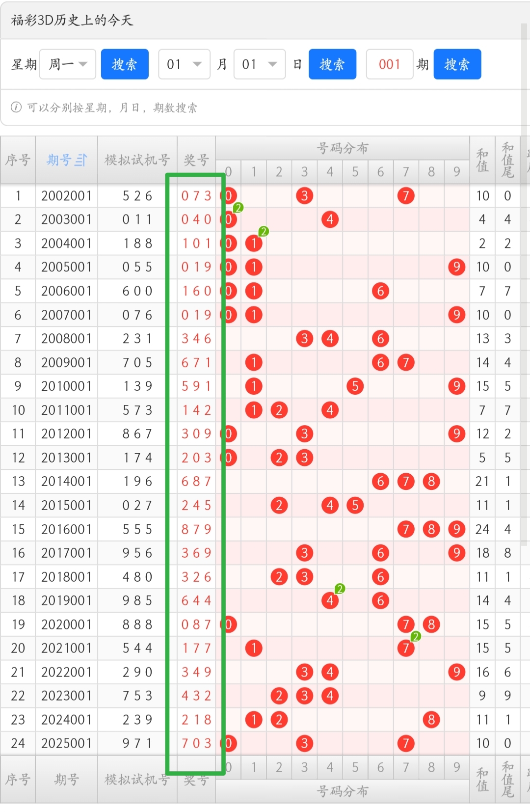Click the 搜索 button after the weekday selector

click(x=125, y=64)
